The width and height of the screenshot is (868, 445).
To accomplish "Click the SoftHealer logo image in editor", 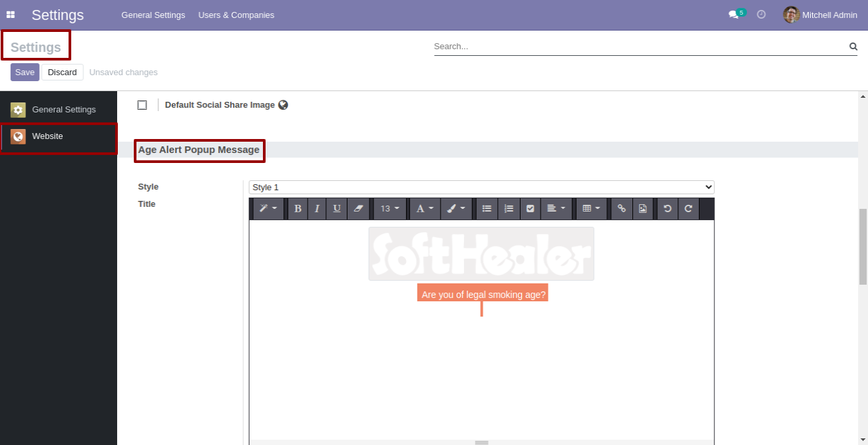I will (481, 253).
